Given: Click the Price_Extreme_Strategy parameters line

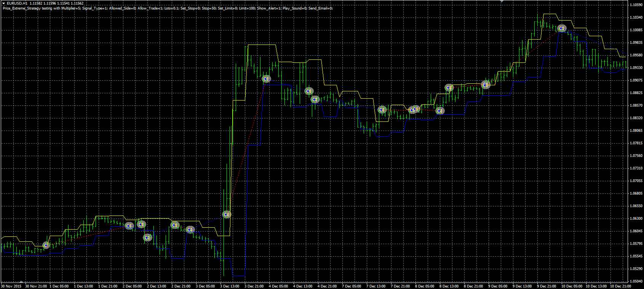Looking at the screenshot, I should 168,8.
